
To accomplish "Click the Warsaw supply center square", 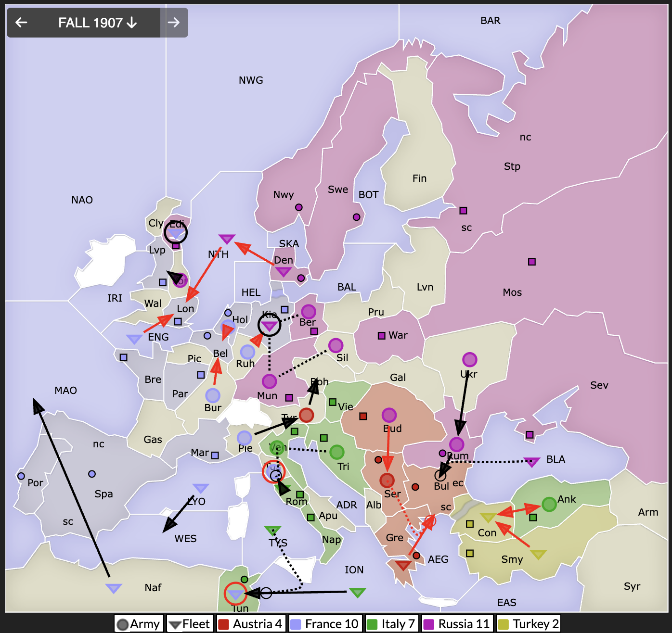I will click(x=381, y=335).
